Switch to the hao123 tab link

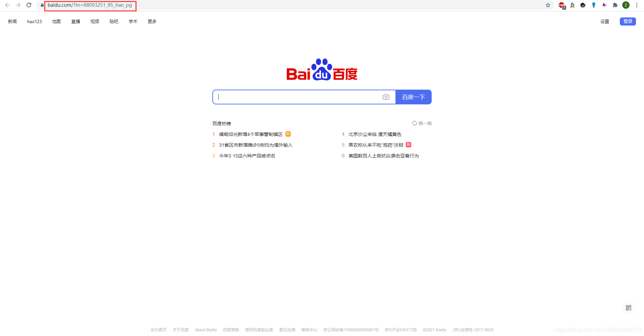(34, 21)
